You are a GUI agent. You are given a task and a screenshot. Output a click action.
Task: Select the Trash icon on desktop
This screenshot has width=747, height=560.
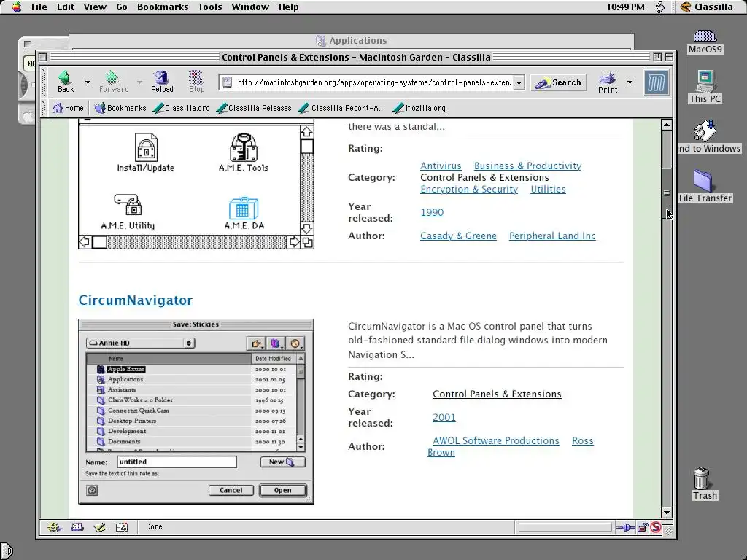[x=704, y=483]
